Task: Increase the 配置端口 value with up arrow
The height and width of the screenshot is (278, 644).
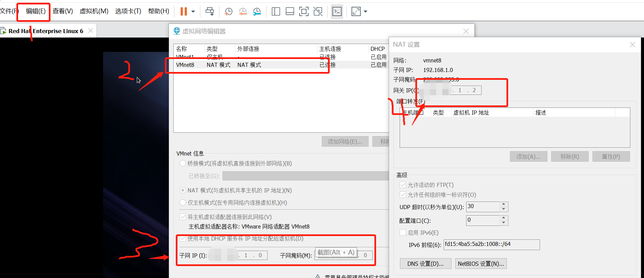Action: pyautogui.click(x=504, y=218)
